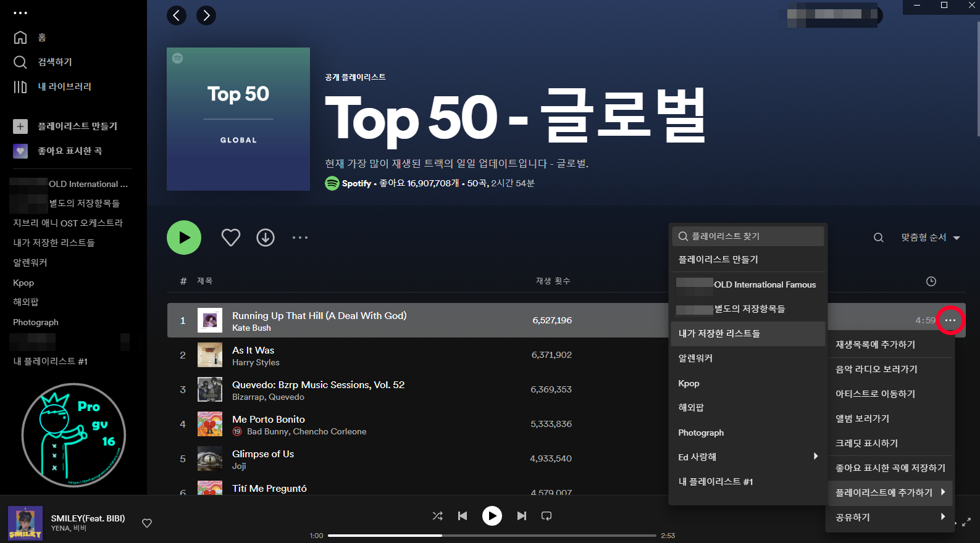This screenshot has height=543, width=980.
Task: Click the Top 50 Global cover art
Action: [x=238, y=119]
